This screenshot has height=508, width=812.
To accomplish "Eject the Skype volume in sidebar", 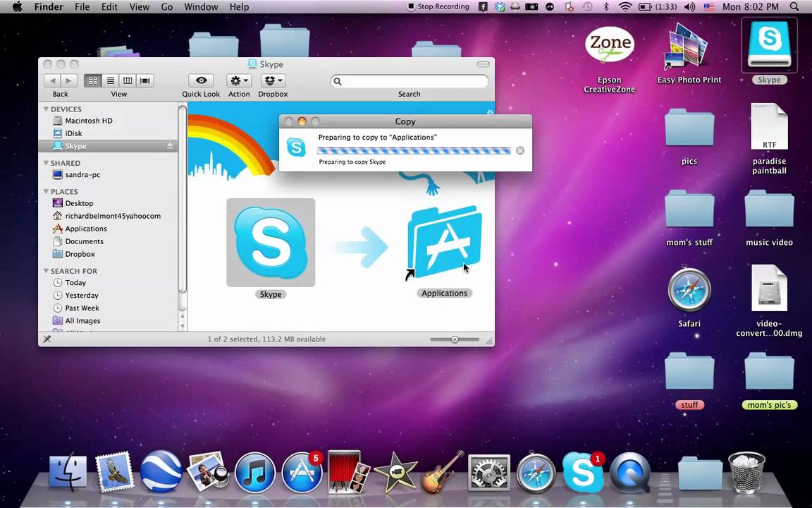I will tap(170, 146).
